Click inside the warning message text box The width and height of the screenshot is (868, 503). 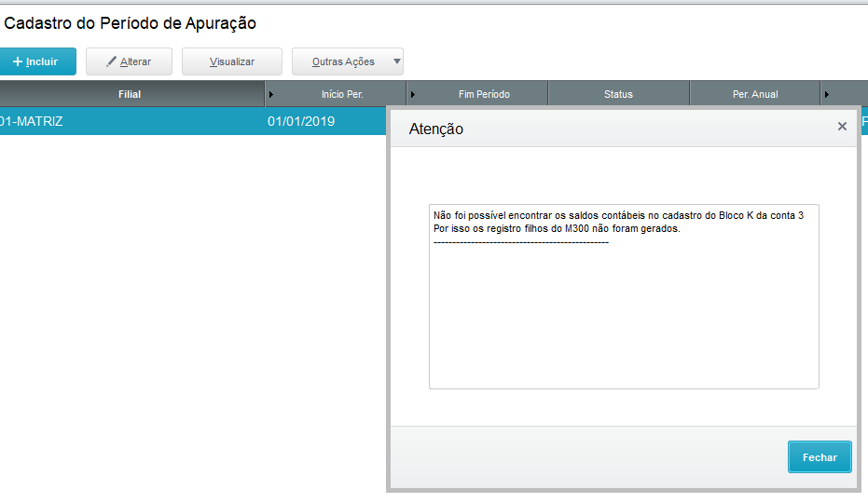(624, 296)
